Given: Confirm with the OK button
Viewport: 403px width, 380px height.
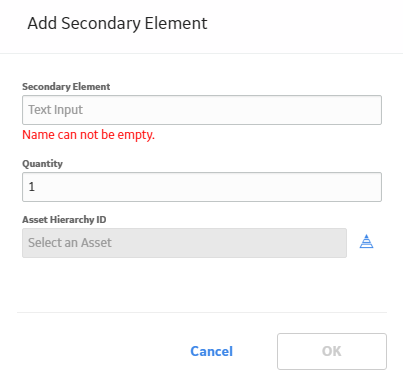Looking at the screenshot, I should pyautogui.click(x=332, y=351).
